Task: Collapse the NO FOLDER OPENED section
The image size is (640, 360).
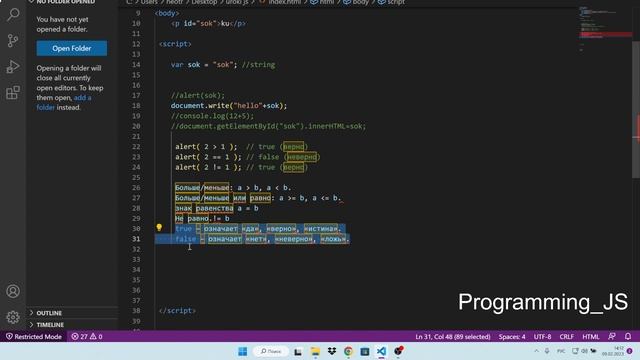Action: (61, 2)
